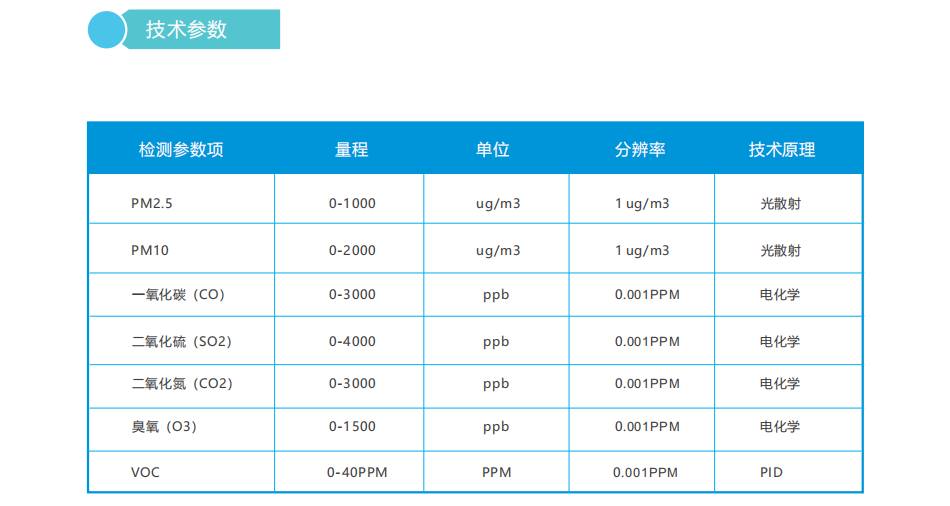Viewport: 950px width, 506px height.
Task: Select the 技术原理 column header
Action: [782, 150]
